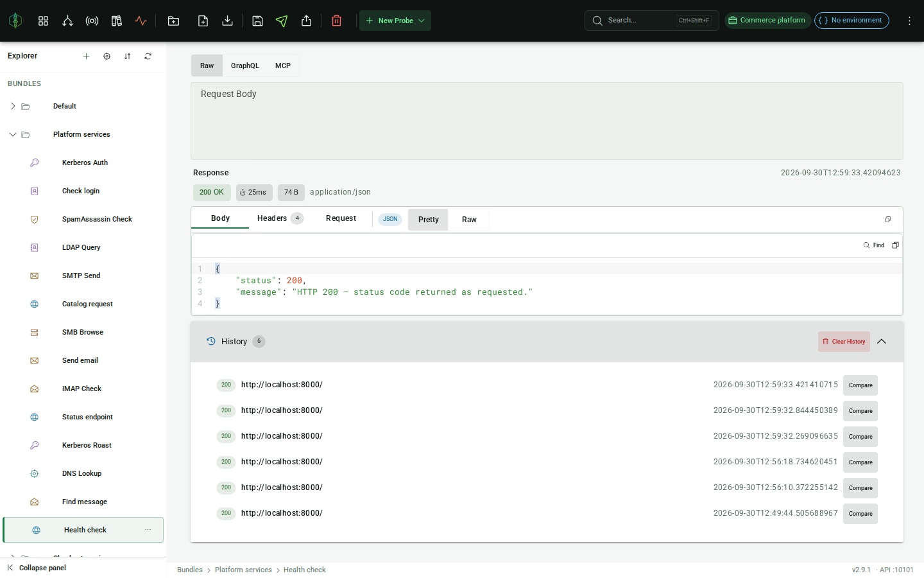Click the sort arrows icon in Explorer
The height and width of the screenshot is (578, 924).
[127, 57]
